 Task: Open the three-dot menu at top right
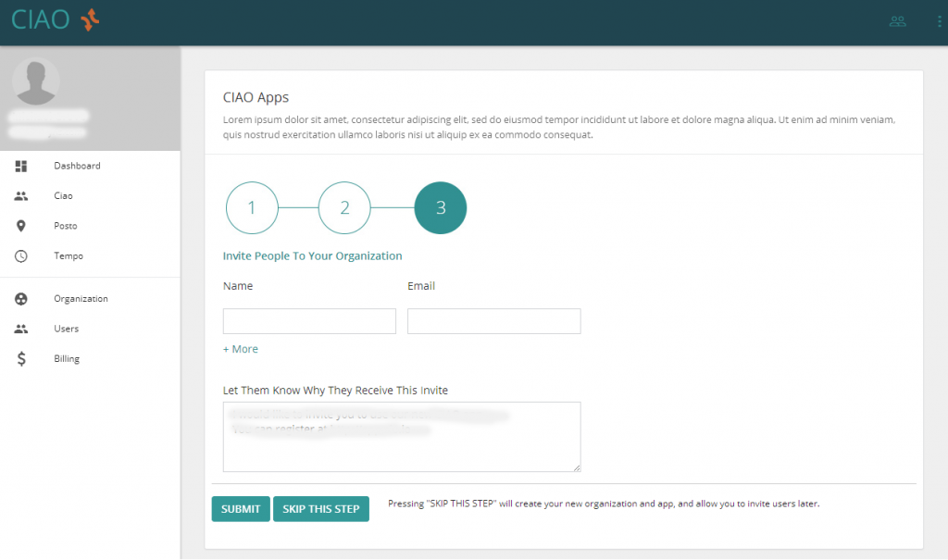(938, 20)
